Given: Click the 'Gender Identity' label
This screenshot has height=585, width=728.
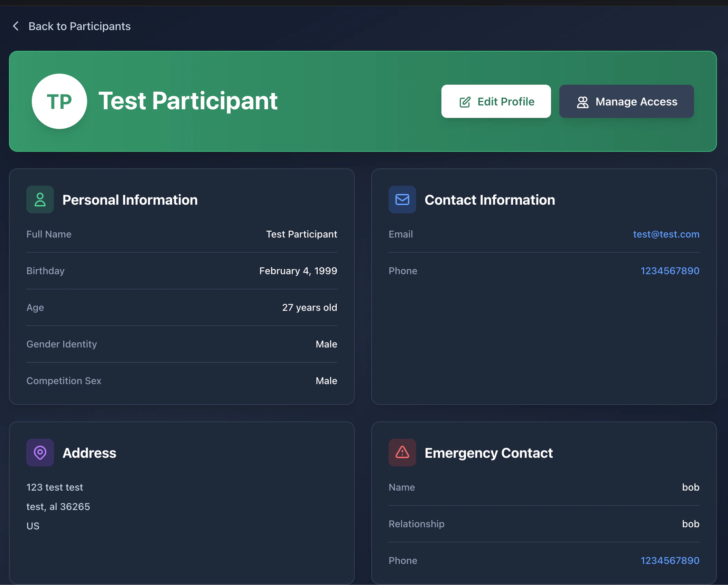Looking at the screenshot, I should pos(62,344).
